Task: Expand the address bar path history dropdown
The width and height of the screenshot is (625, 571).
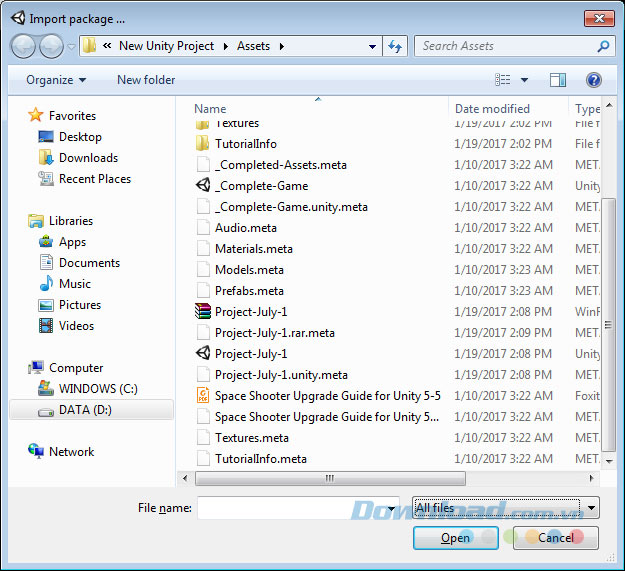Action: coord(372,46)
